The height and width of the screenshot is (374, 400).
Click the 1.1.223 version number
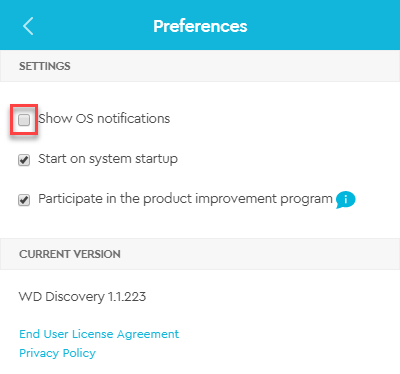(127, 297)
